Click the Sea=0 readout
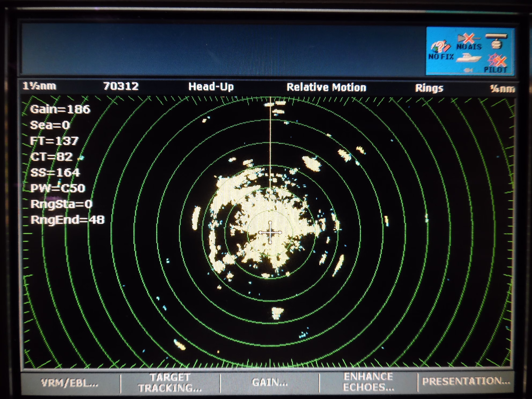 (50, 125)
